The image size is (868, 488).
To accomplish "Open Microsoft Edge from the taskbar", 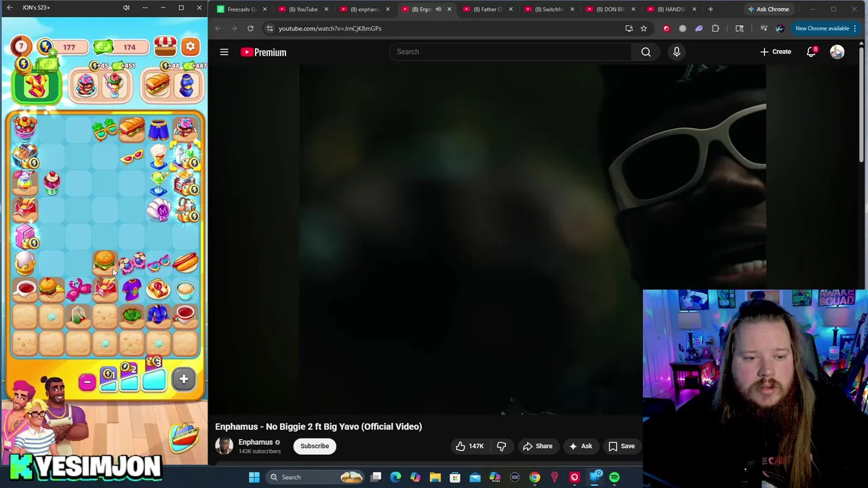I will [x=395, y=477].
